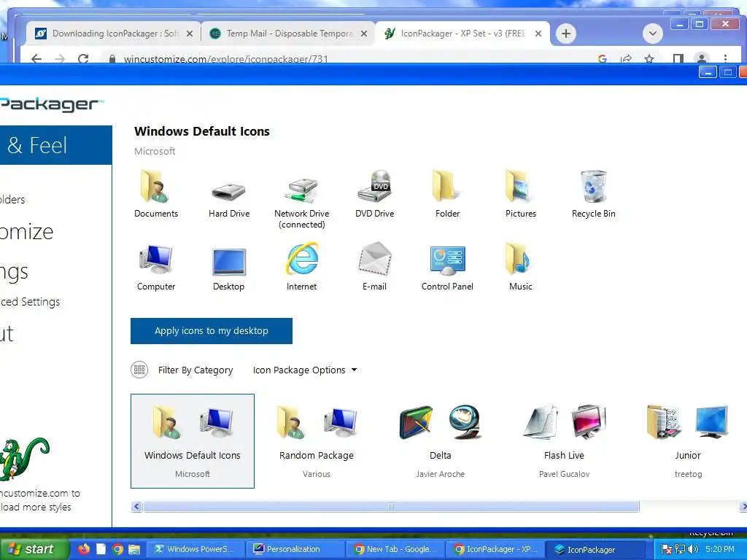The height and width of the screenshot is (560, 747).
Task: Select the Network Drive (connected) icon
Action: pos(301,190)
